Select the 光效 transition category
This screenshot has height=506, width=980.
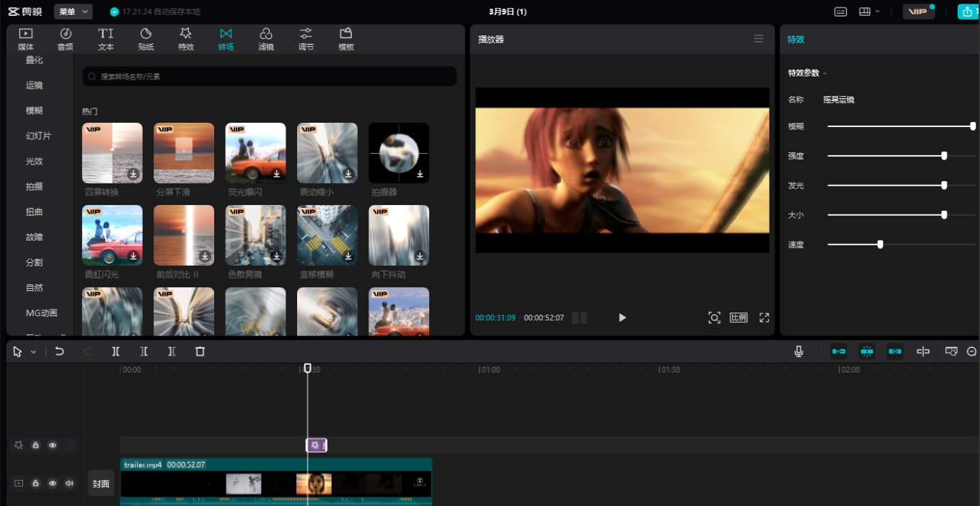coord(35,161)
